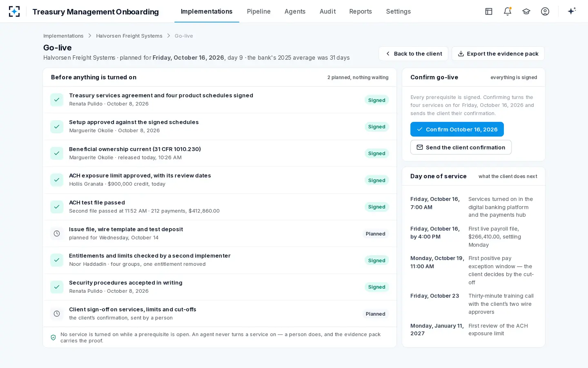Open the training graduation cap icon

click(526, 11)
